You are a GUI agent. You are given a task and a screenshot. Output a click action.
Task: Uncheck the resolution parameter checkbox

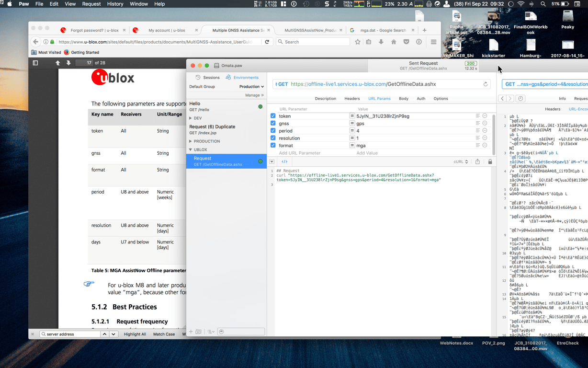(x=273, y=138)
